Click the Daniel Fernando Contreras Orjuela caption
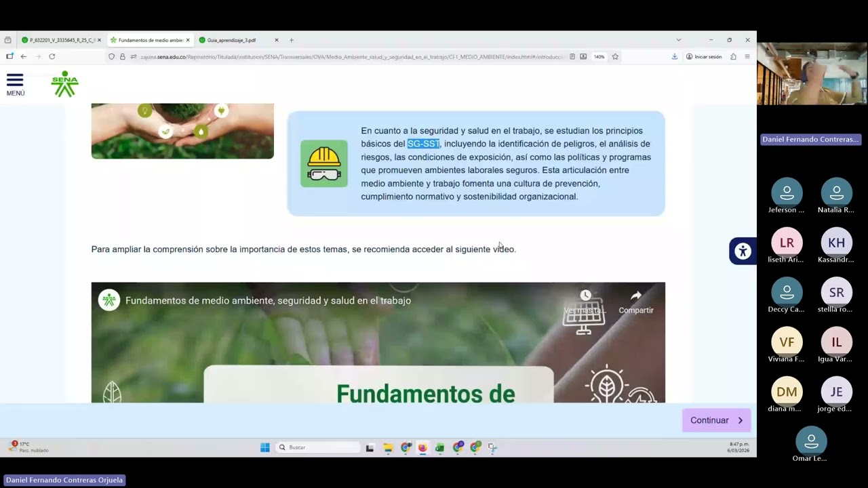Image resolution: width=868 pixels, height=488 pixels. pos(64,480)
